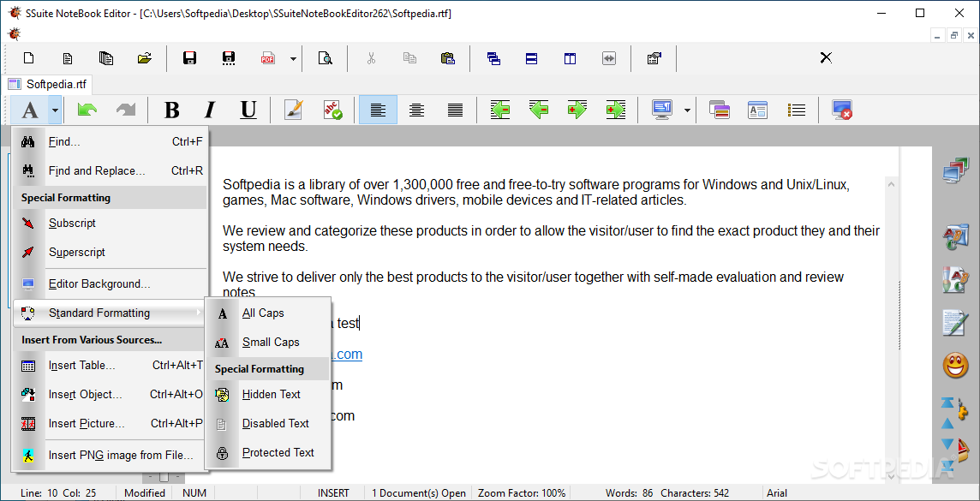
Task: Create a new blank document
Action: pos(29,59)
